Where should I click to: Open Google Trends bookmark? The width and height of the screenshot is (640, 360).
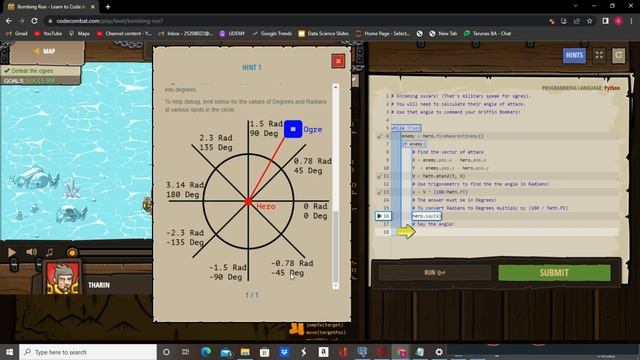[272, 33]
